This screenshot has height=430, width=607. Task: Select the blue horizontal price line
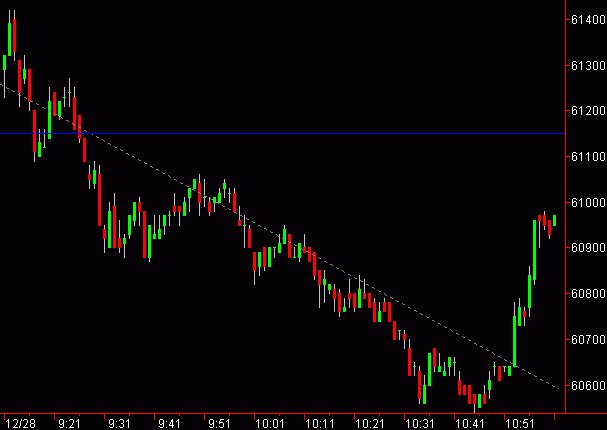(283, 134)
